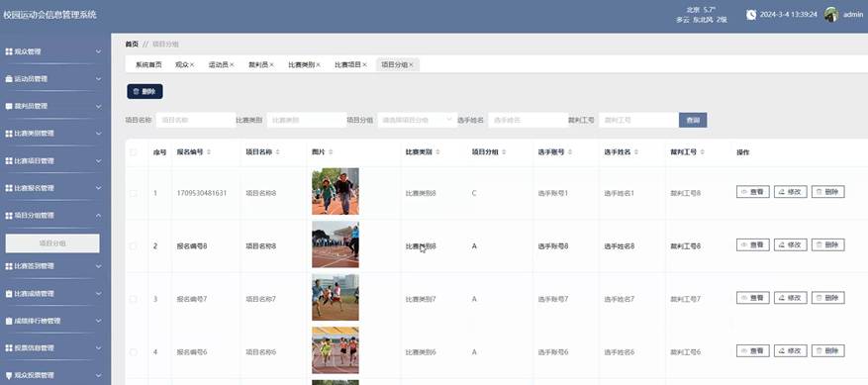Tick the checkbox for row 2
The image size is (868, 385).
133,246
